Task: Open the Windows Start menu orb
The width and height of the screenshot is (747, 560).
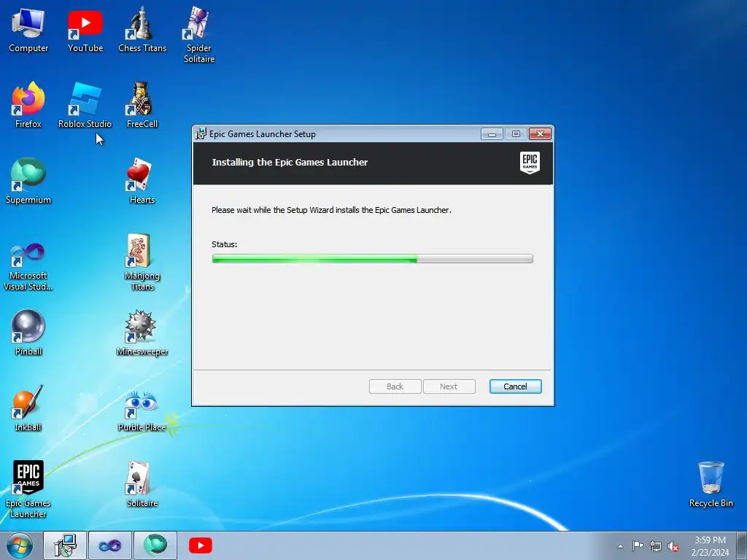Action: click(x=20, y=545)
